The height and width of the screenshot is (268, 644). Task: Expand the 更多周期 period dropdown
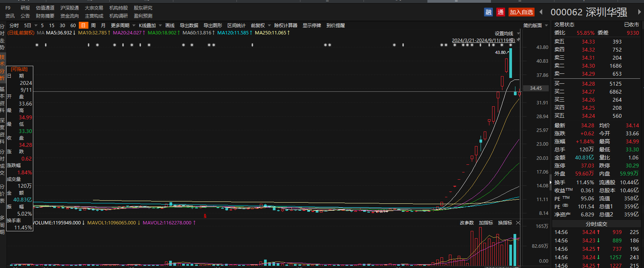(x=123, y=26)
